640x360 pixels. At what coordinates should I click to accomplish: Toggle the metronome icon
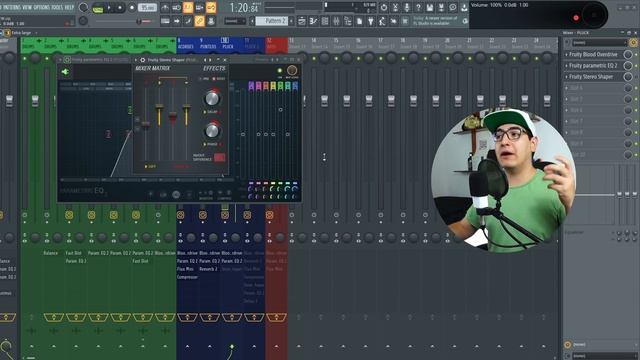[165, 8]
